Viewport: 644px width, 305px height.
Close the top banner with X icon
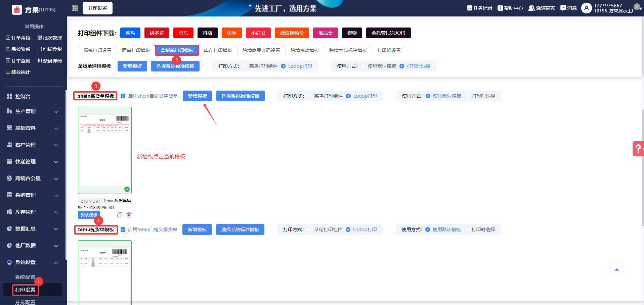637,7
